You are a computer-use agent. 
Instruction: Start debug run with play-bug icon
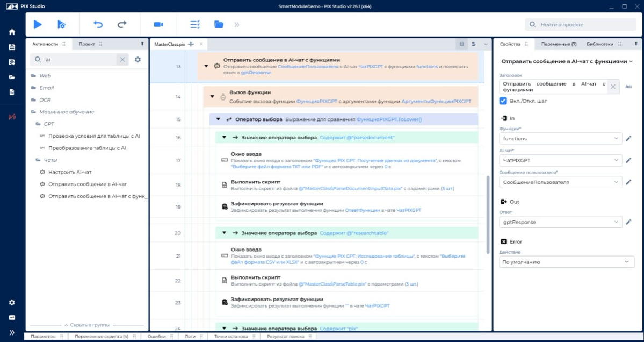point(61,25)
